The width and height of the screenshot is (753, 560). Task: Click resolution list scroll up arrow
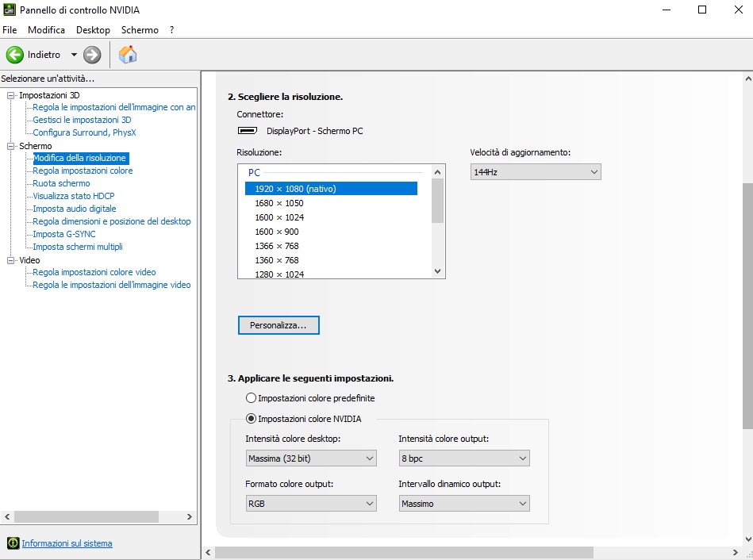[x=437, y=172]
